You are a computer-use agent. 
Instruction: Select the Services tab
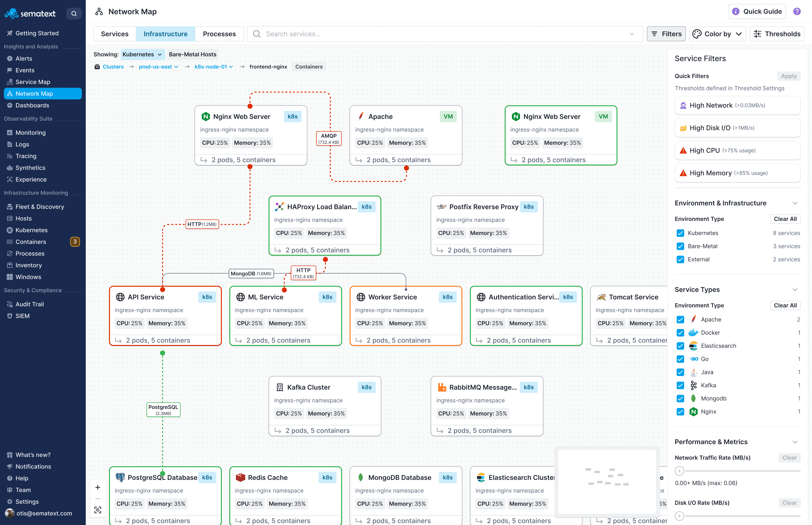[x=114, y=34]
